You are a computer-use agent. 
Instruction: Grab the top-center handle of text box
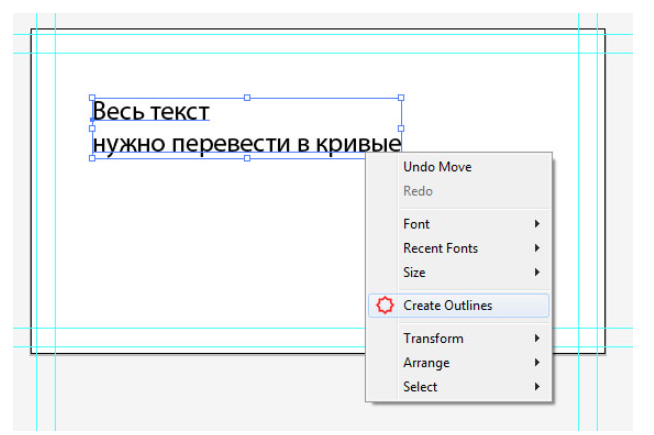[x=247, y=98]
